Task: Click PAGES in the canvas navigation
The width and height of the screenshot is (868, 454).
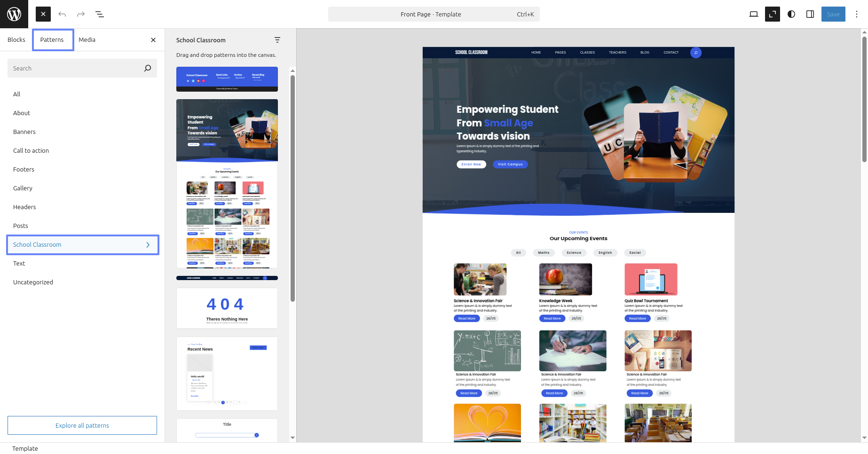Action: click(560, 53)
